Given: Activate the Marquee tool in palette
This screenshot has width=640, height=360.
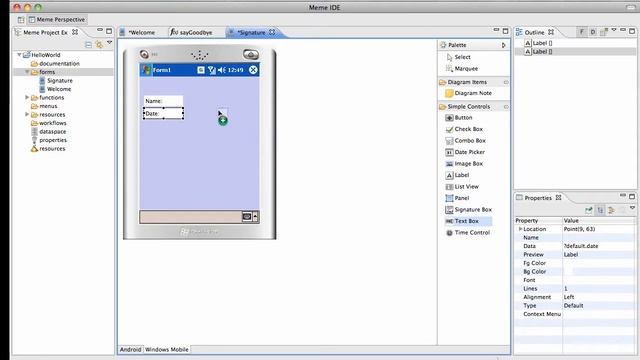Looking at the screenshot, I should coord(462,69).
